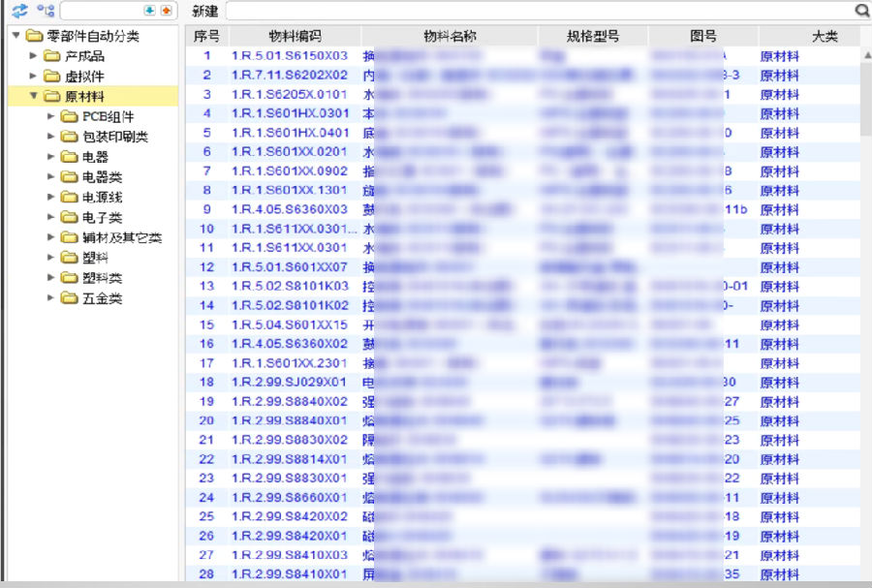Click the PCB组件 folder icon
The width and height of the screenshot is (872, 588).
point(70,116)
